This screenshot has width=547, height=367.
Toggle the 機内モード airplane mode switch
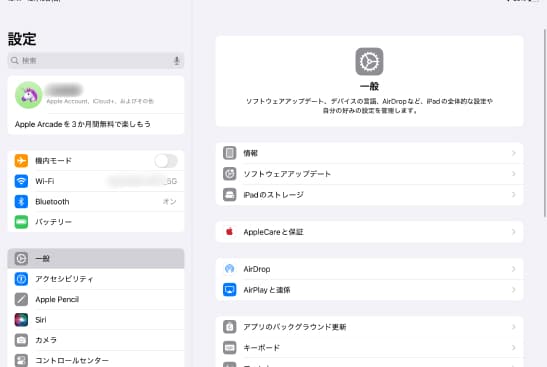166,161
